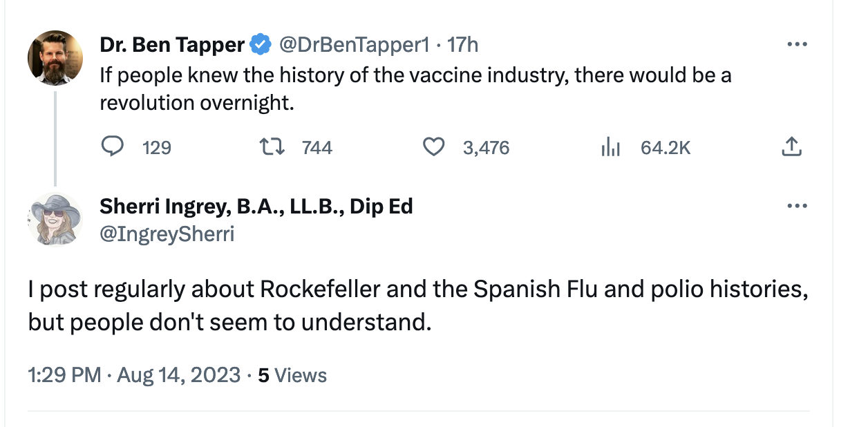Open the tweet about vaccine industry history
The width and height of the screenshot is (868, 427).
click(415, 88)
